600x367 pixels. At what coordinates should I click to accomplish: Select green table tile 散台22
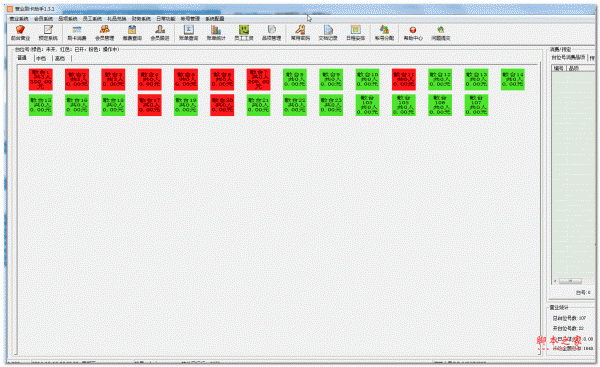[295, 105]
